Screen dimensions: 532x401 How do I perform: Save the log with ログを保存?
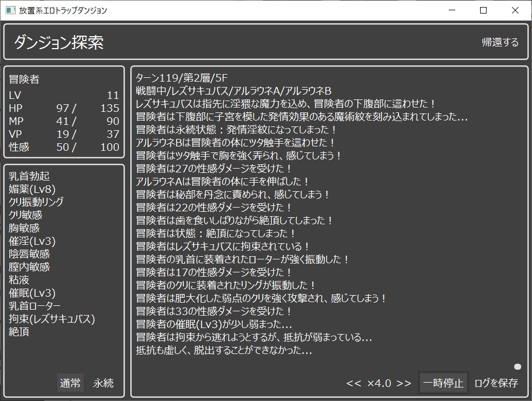click(x=496, y=383)
